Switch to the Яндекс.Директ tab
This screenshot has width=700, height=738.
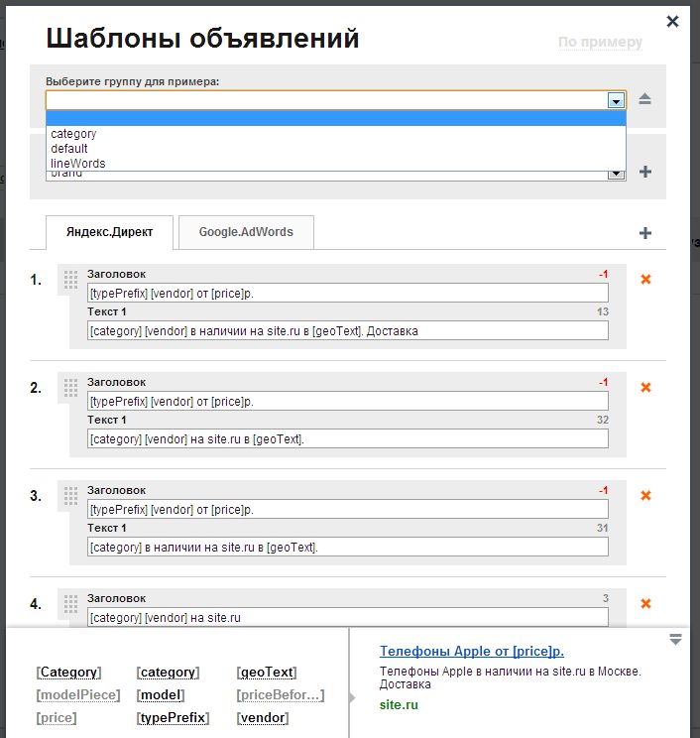110,232
